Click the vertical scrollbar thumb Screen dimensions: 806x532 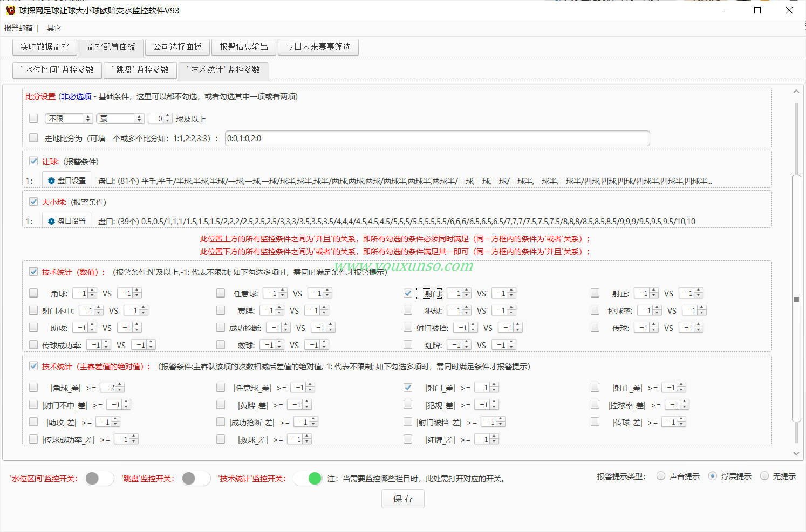[796, 298]
